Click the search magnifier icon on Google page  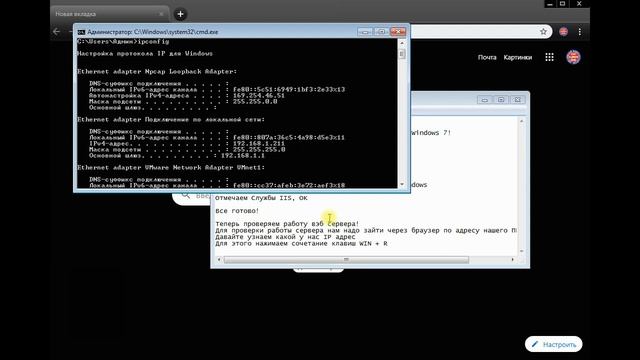pos(186,196)
